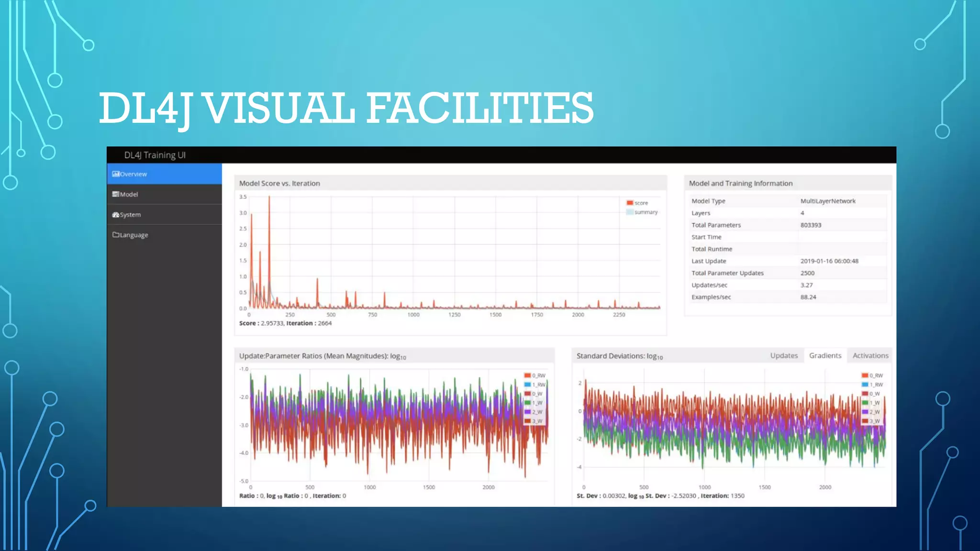The height and width of the screenshot is (551, 980).
Task: Switch to the Activations tab
Action: click(x=870, y=356)
